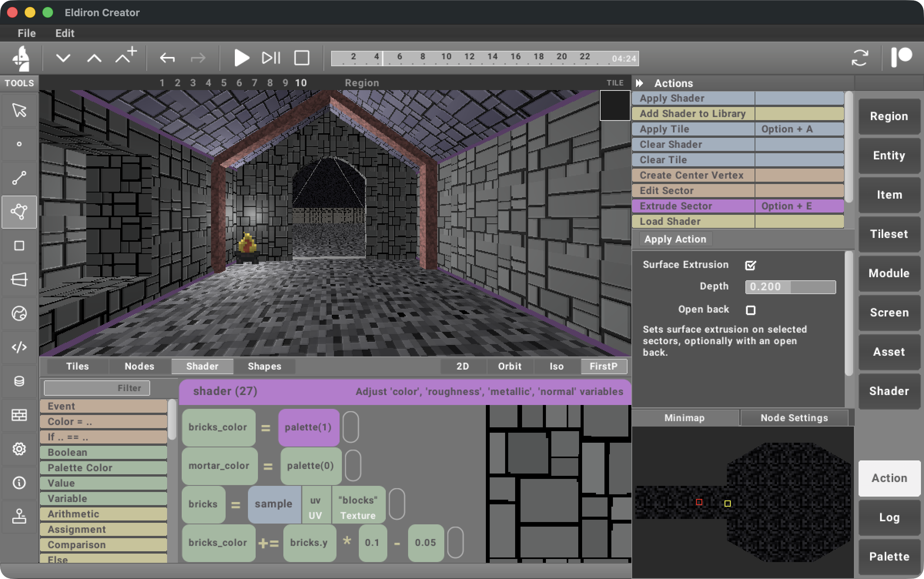Viewport: 924px width, 579px height.
Task: Select the world/globe tool
Action: click(x=19, y=313)
